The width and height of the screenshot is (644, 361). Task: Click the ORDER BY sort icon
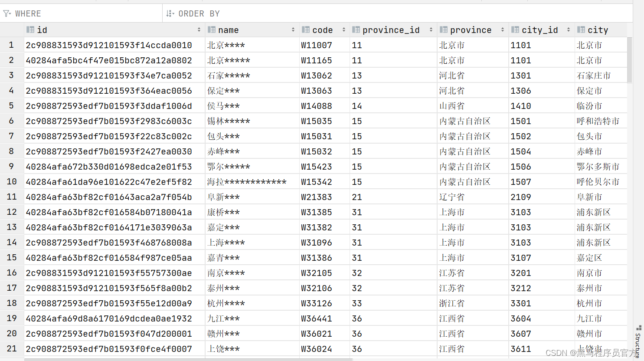point(170,14)
